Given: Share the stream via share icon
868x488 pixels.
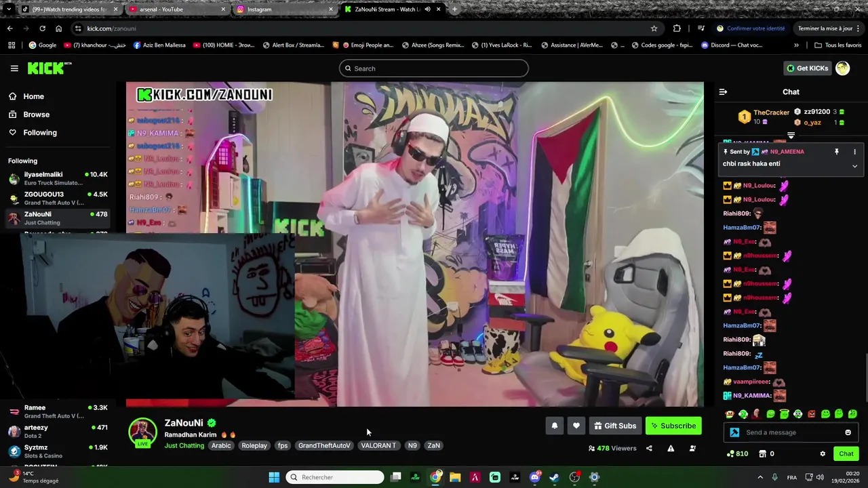Looking at the screenshot, I should tap(649, 448).
